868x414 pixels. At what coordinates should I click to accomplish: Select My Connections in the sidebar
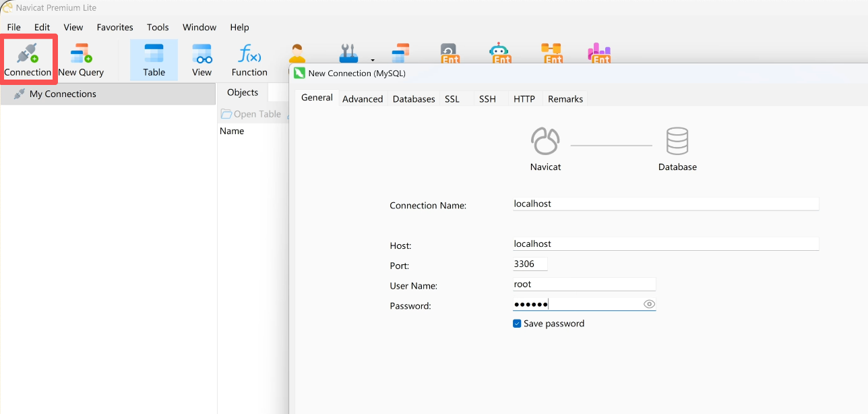pyautogui.click(x=63, y=94)
